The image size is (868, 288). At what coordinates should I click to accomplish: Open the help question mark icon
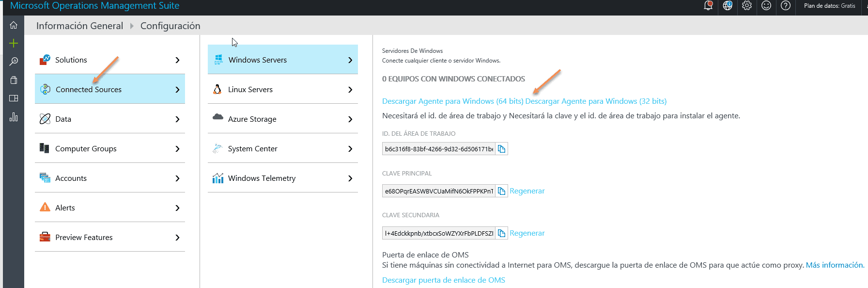tap(786, 6)
